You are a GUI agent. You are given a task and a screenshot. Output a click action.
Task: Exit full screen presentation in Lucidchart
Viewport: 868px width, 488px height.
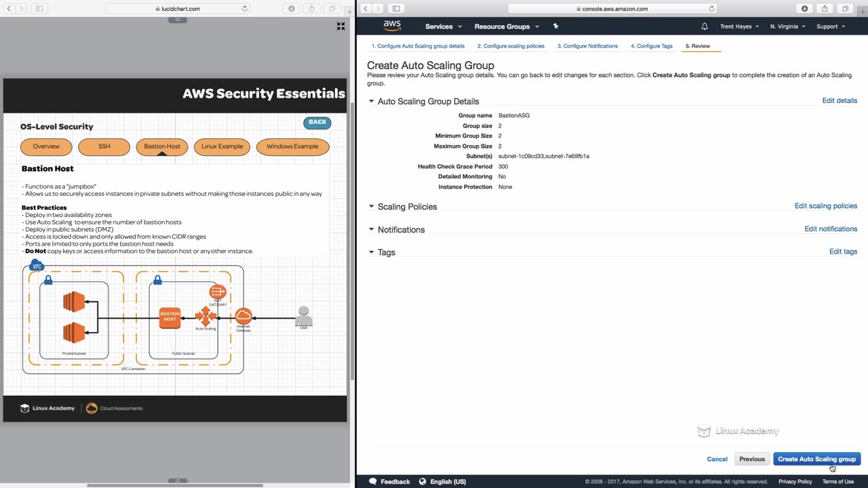[x=340, y=26]
